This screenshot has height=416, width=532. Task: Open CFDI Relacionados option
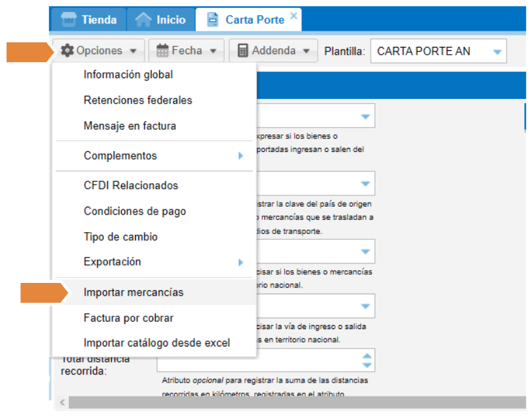(130, 185)
